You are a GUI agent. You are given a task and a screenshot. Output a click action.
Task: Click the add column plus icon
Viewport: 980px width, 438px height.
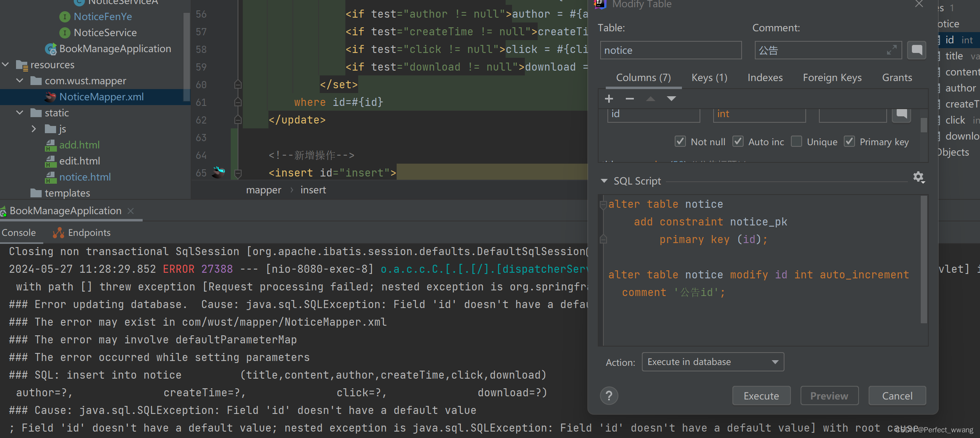[609, 99]
